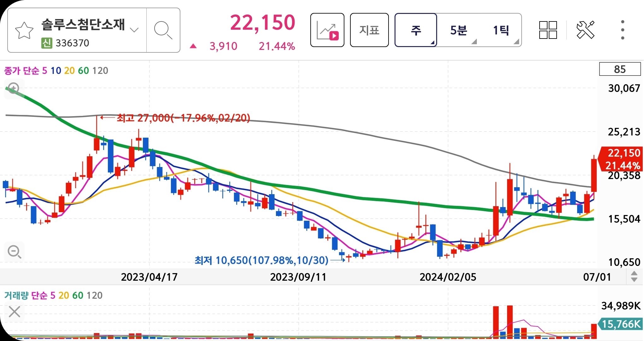Select the 5-period moving average legend
The height and width of the screenshot is (341, 644).
(x=44, y=70)
